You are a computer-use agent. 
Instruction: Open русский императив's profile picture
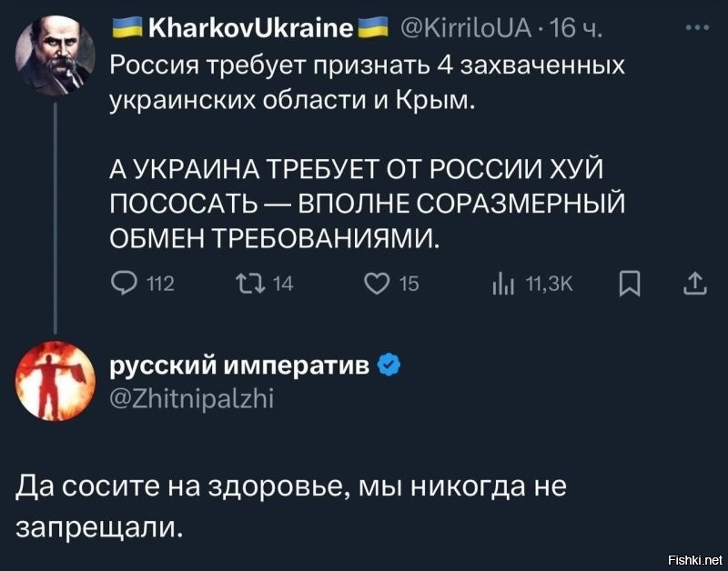(x=53, y=380)
